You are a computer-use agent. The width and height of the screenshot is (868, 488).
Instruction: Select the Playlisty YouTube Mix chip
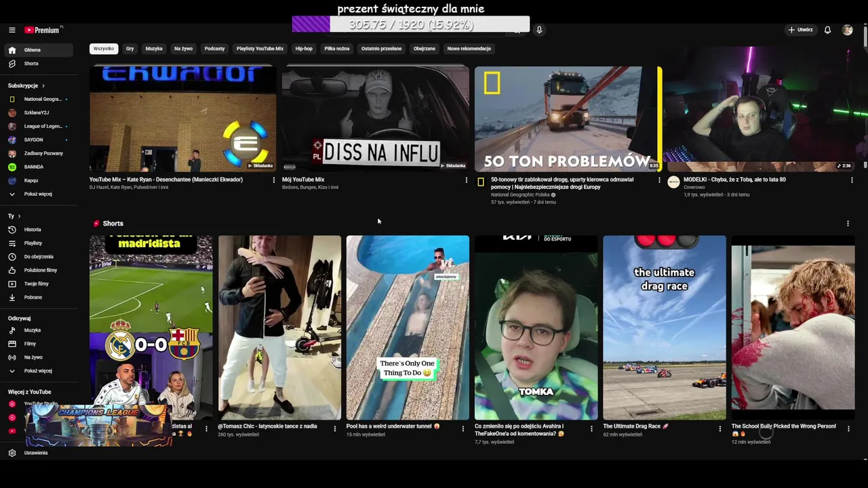click(260, 49)
